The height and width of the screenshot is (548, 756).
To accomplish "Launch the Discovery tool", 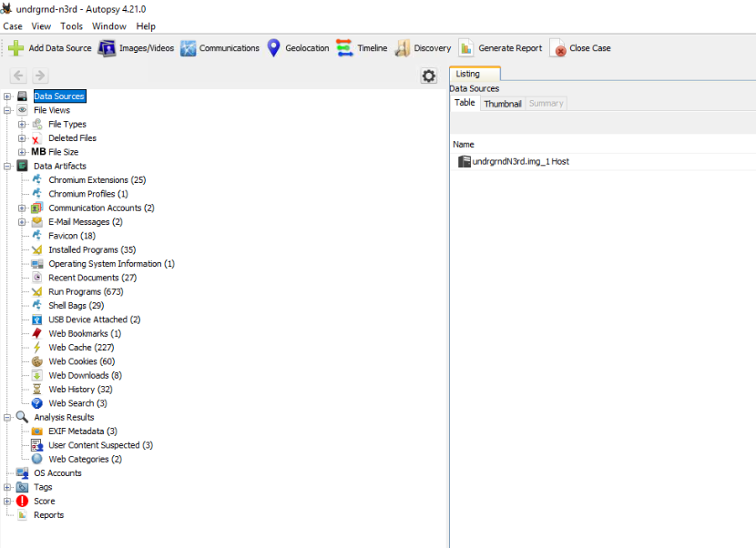I will click(x=423, y=48).
